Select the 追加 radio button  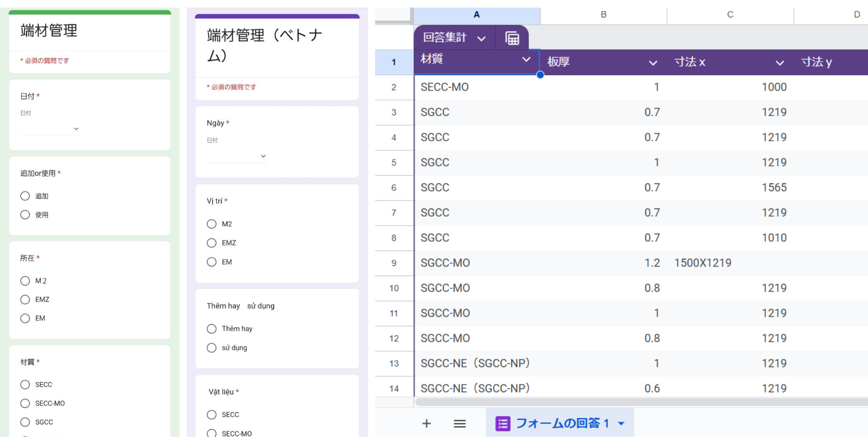(x=25, y=196)
